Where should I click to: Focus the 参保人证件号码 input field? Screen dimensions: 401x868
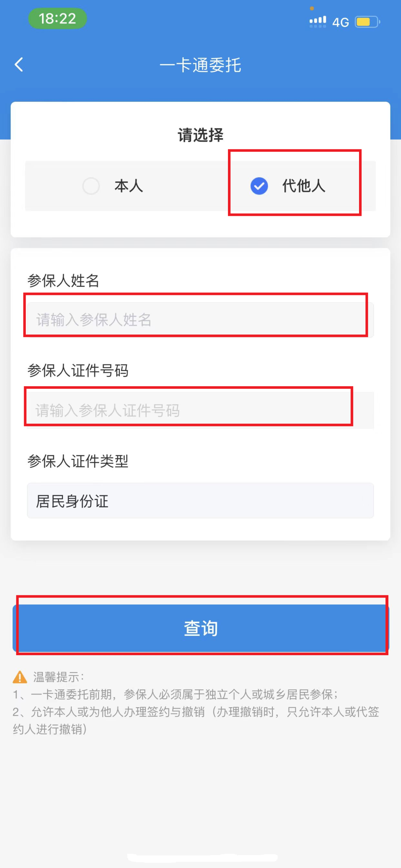point(200,410)
